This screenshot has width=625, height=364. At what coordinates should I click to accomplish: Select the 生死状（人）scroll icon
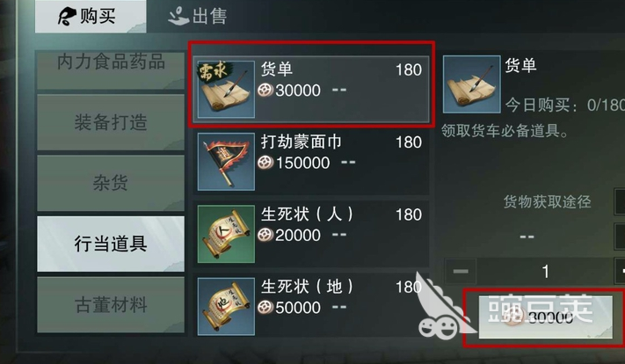[226, 234]
